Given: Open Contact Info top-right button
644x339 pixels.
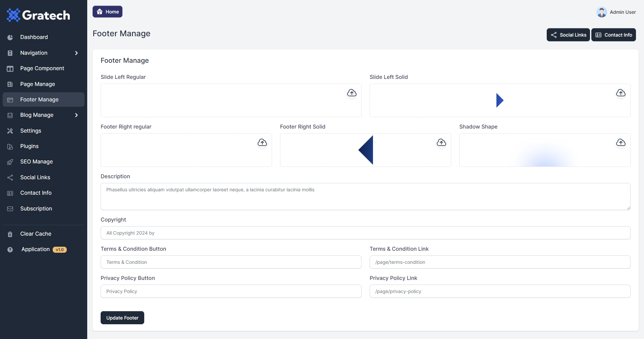Looking at the screenshot, I should point(613,35).
